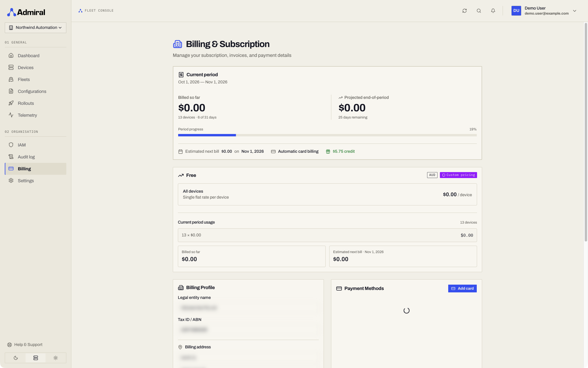
Task: Click the Current period receipt icon
Action: click(181, 75)
